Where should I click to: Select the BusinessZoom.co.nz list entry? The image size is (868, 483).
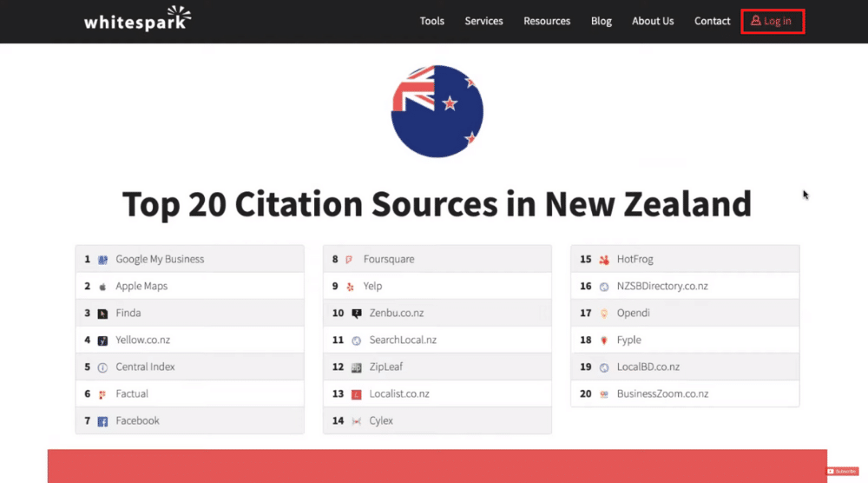(x=685, y=394)
